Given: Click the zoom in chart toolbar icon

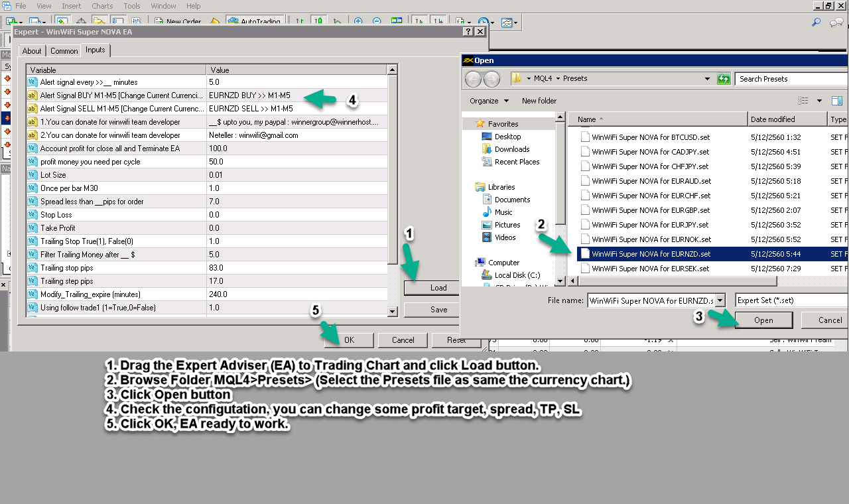Looking at the screenshot, I should 358,22.
